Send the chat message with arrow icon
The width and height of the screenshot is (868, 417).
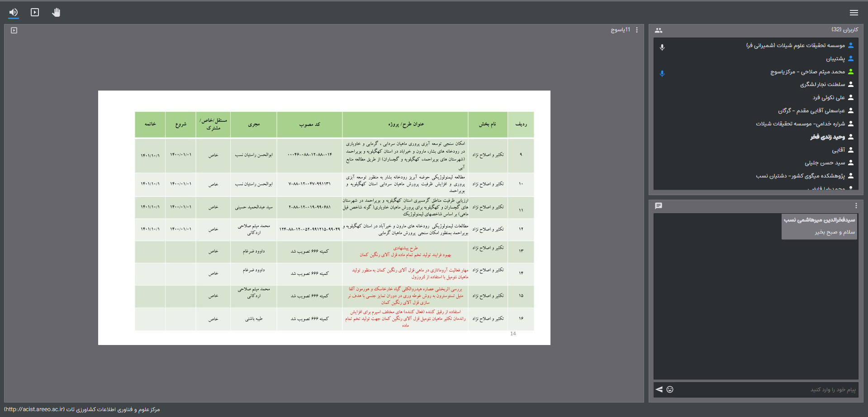point(659,389)
